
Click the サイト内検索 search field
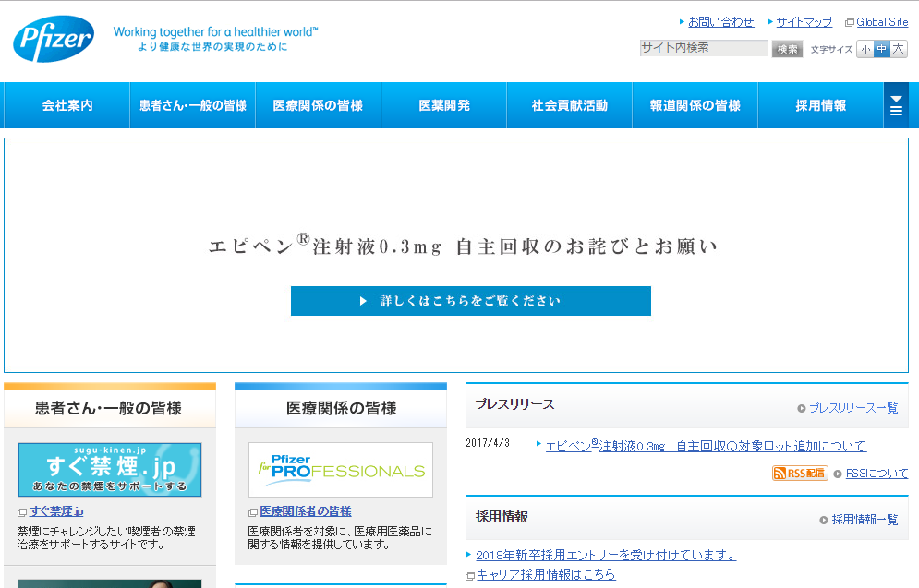click(703, 48)
